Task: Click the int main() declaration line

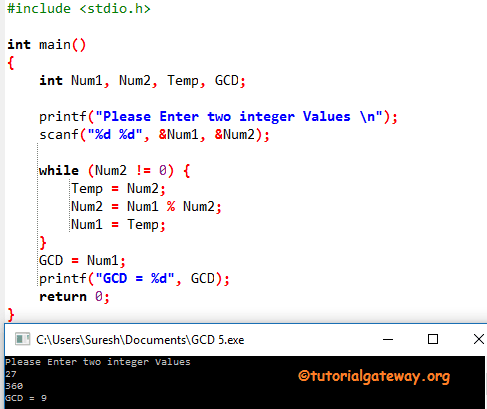Action: pyautogui.click(x=47, y=44)
